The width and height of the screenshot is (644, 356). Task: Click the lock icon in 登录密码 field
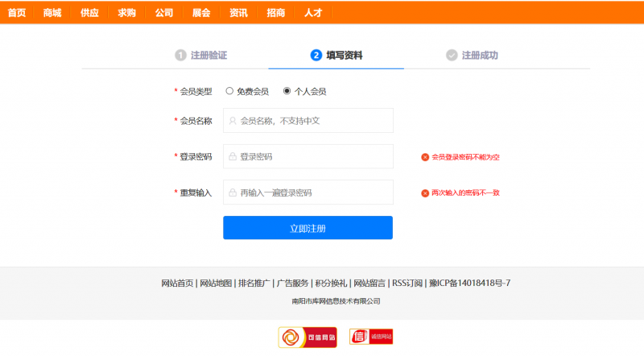pos(233,156)
